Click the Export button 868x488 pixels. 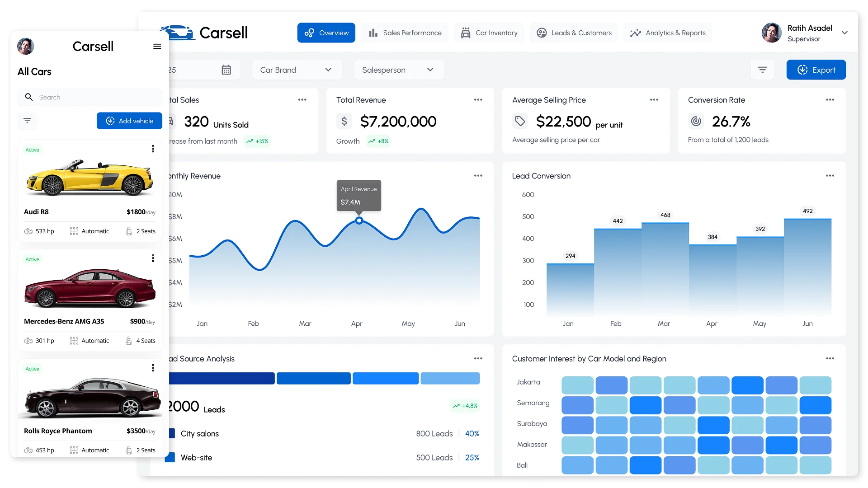[x=816, y=70]
